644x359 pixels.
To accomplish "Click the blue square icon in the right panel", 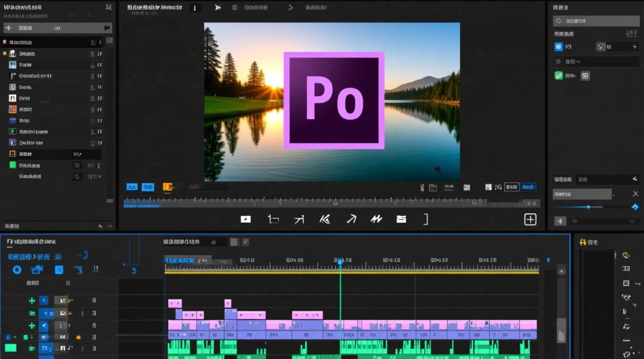I will [558, 46].
